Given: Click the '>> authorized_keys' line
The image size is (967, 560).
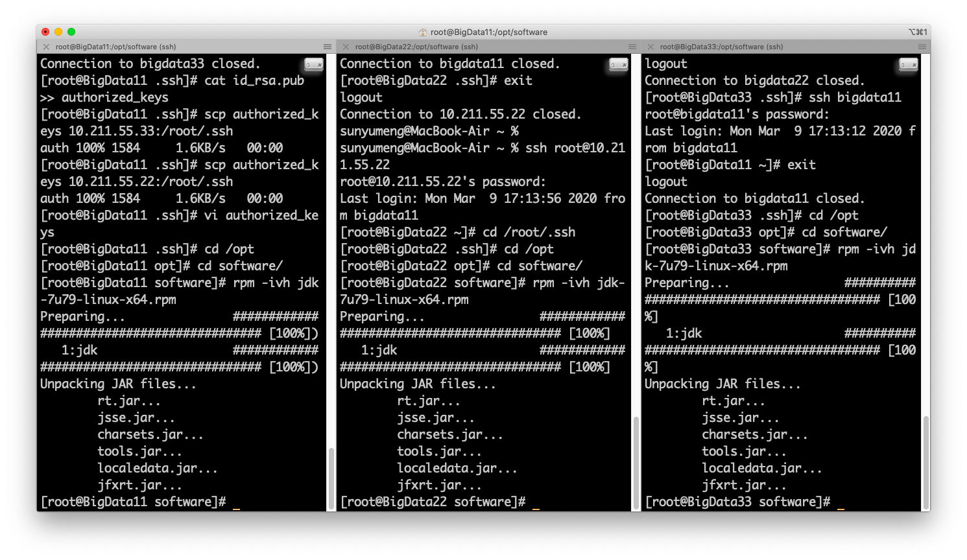Looking at the screenshot, I should (x=104, y=97).
